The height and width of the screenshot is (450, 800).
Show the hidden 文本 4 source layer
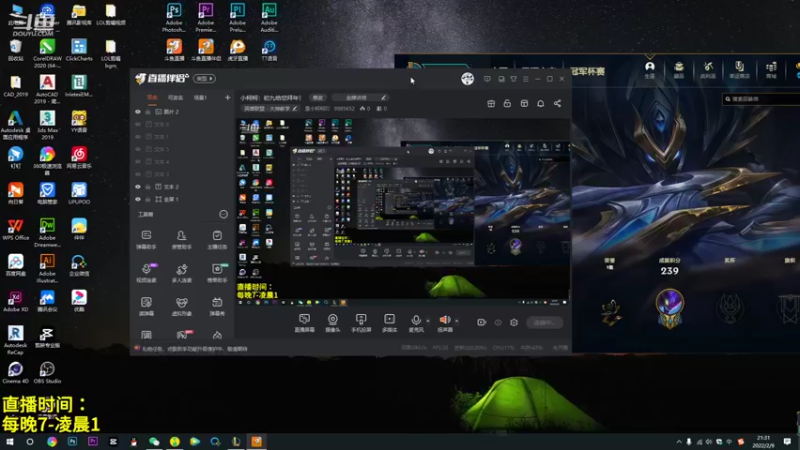138,162
